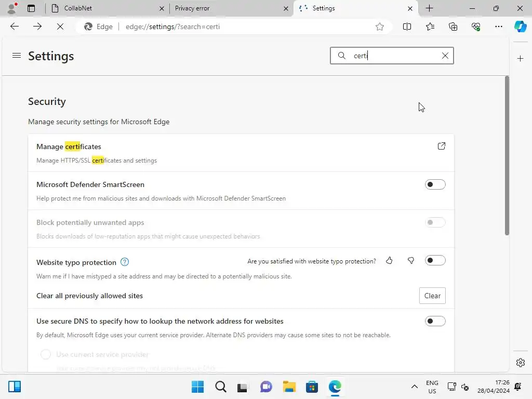The image size is (532, 399).
Task: Close the CollabNet tab
Action: [x=162, y=8]
